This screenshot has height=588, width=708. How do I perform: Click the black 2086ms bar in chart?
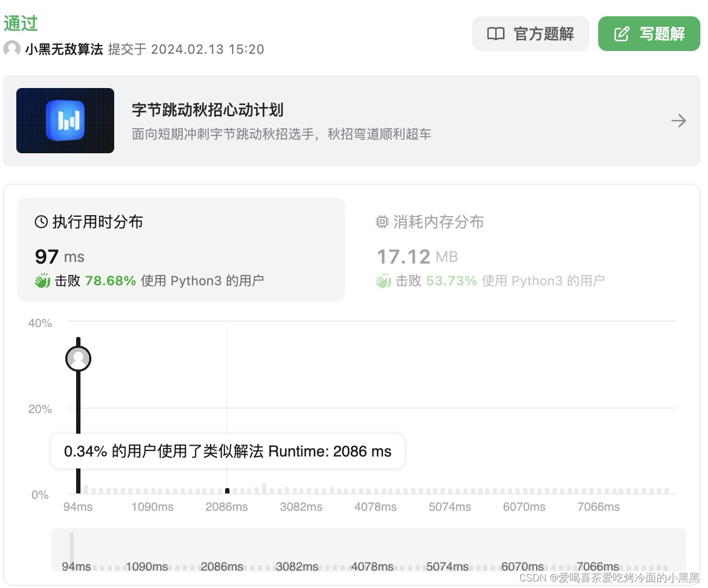(x=227, y=491)
